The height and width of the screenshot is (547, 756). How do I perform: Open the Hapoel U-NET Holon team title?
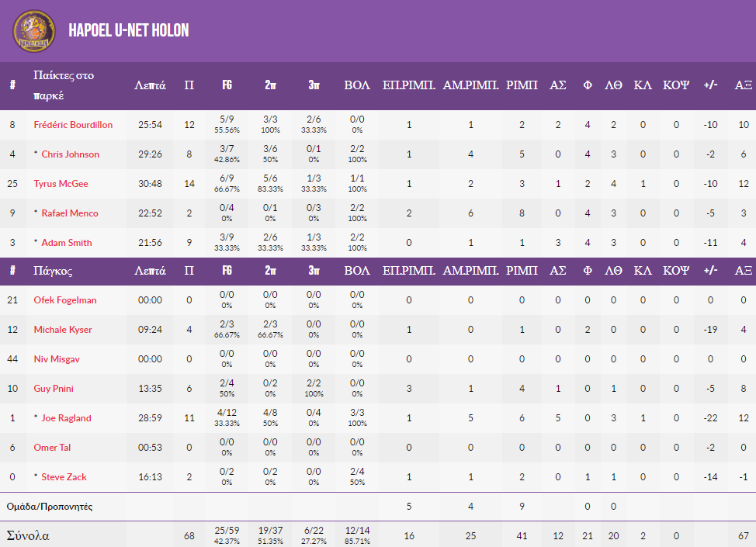(129, 30)
